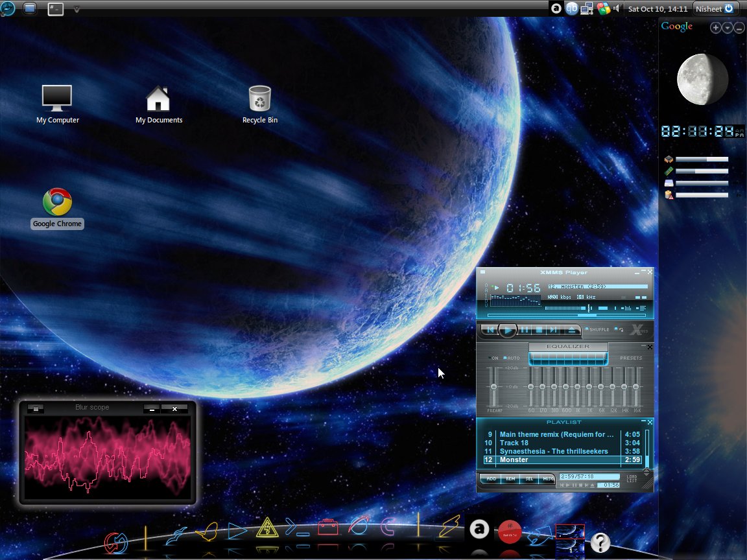Click the XMMS play button
This screenshot has height=560, width=747.
(x=508, y=329)
